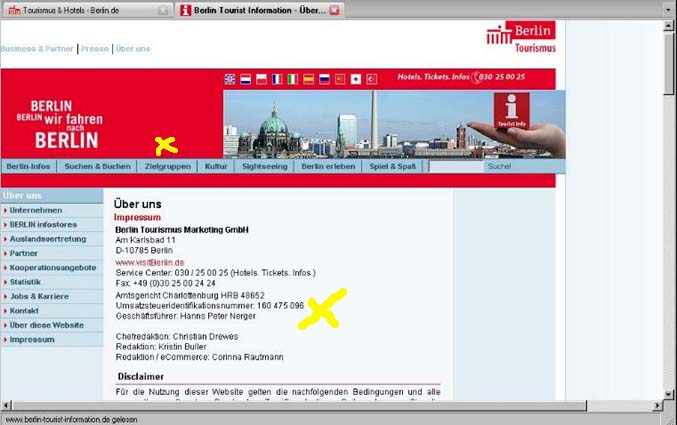Screen dimensions: 677x425
Task: Open the Kontakt sidebar entry
Action: tap(25, 310)
